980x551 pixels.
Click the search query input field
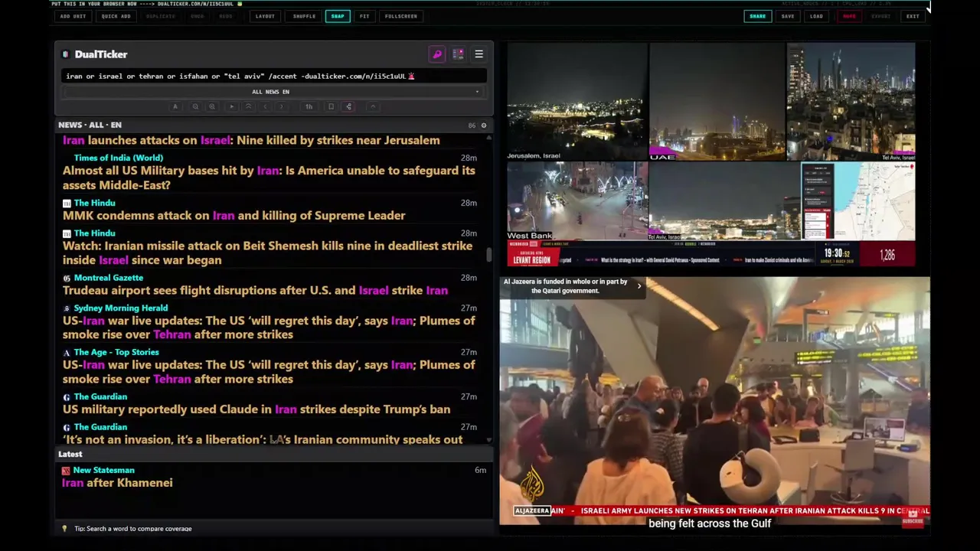[x=273, y=76]
